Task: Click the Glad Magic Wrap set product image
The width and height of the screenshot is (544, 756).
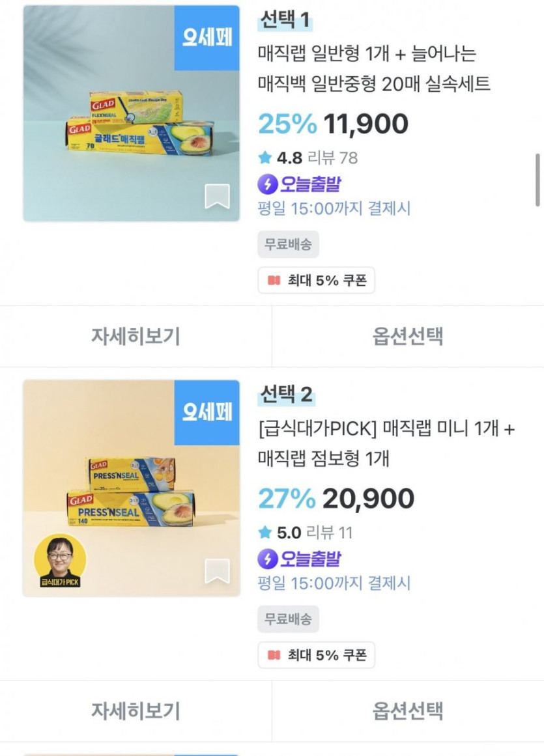Action: click(130, 114)
